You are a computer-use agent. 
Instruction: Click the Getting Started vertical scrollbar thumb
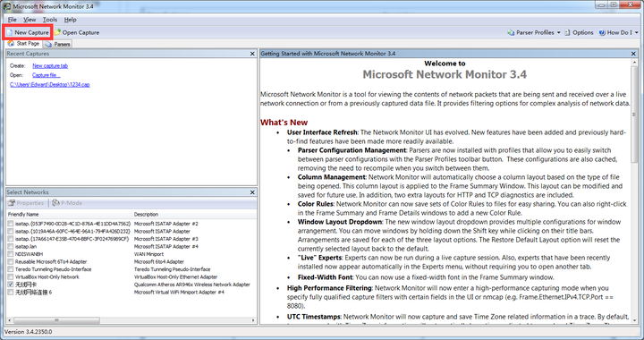pyautogui.click(x=634, y=115)
